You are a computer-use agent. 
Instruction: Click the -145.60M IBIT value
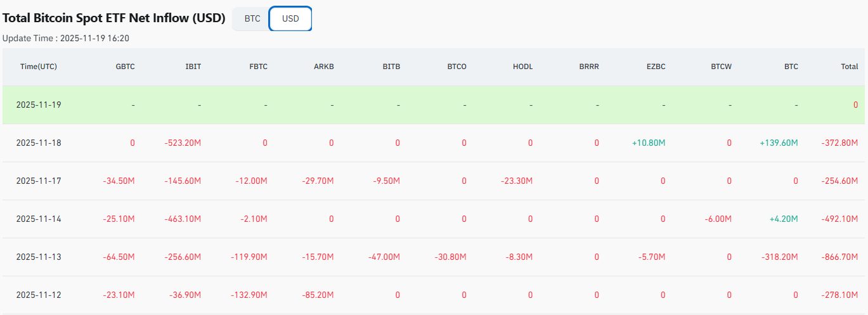point(183,181)
